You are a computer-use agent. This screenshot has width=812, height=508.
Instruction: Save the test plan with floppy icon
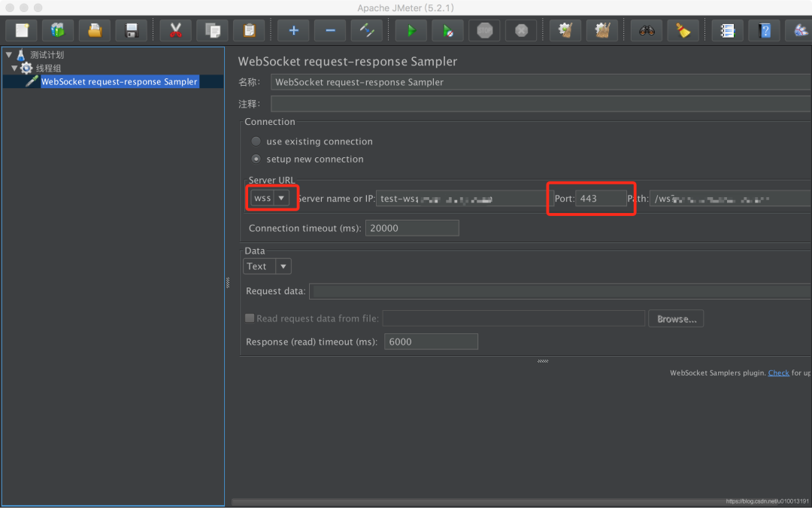point(132,31)
